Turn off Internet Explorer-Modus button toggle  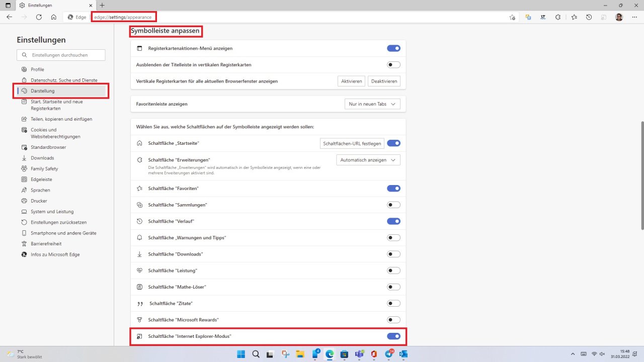pos(393,336)
